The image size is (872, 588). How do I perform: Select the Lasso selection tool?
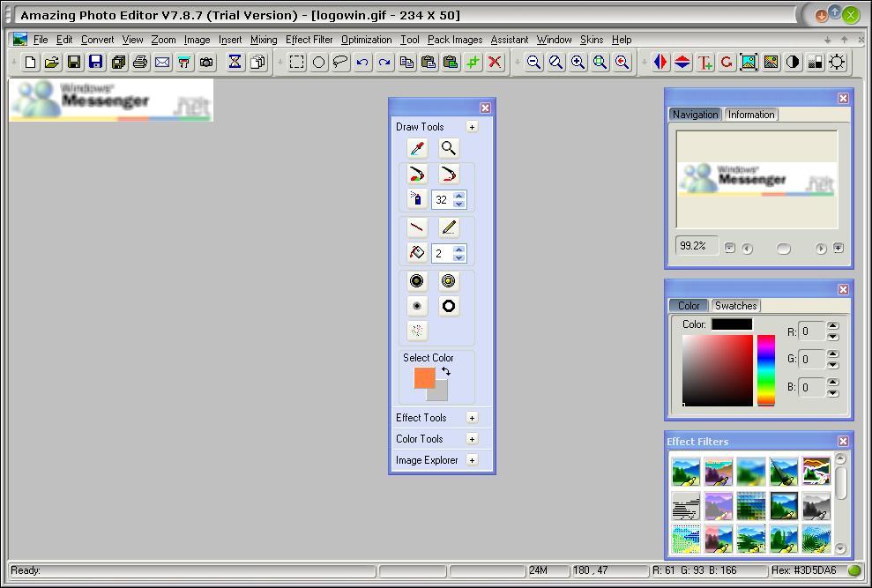pos(340,62)
